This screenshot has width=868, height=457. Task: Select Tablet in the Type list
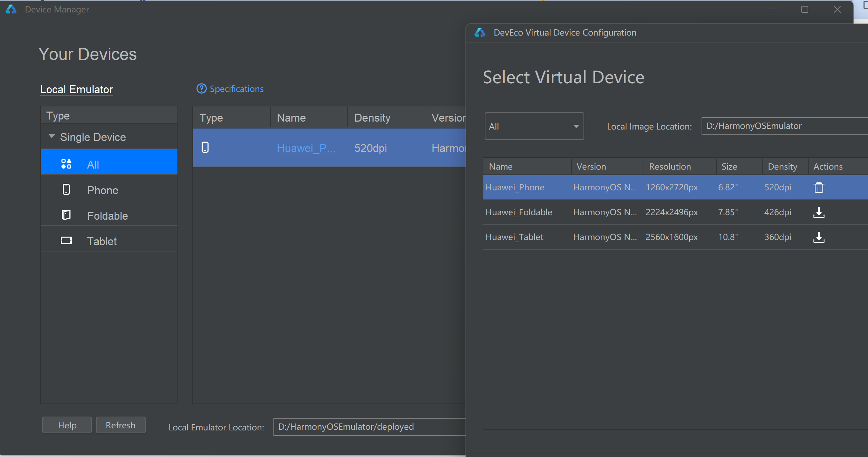pos(109,239)
